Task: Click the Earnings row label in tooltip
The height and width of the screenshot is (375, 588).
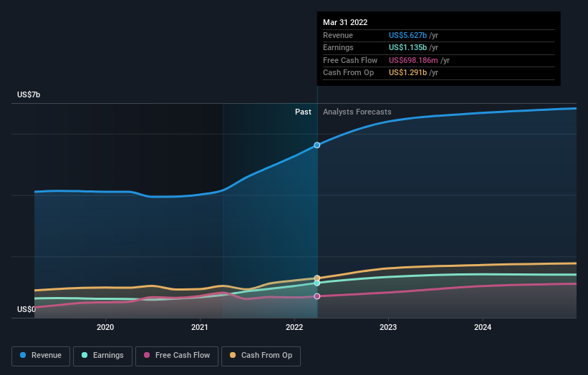Action: 338,47
